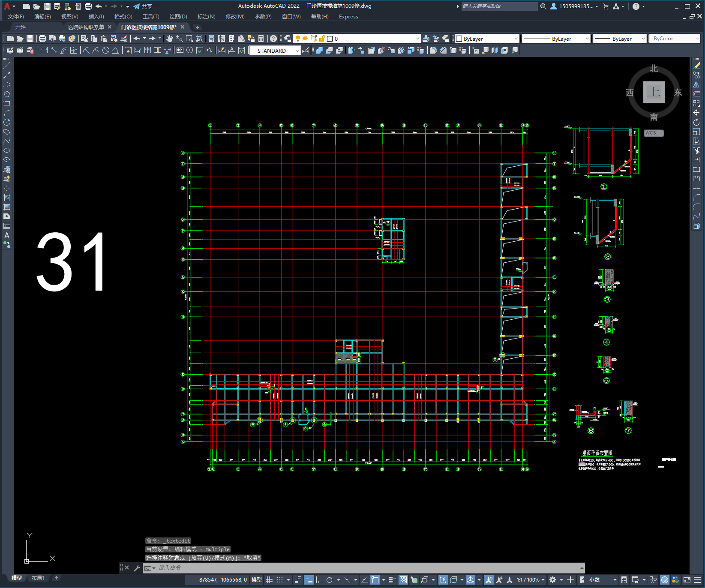Image resolution: width=705 pixels, height=588 pixels.
Task: Select the Erase tool in modify toolbar
Action: [696, 66]
